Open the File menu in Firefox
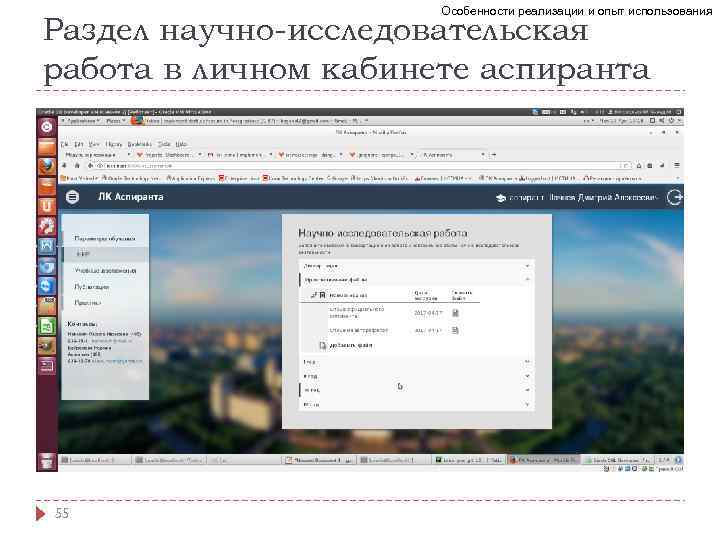This screenshot has width=720, height=540. 65,144
